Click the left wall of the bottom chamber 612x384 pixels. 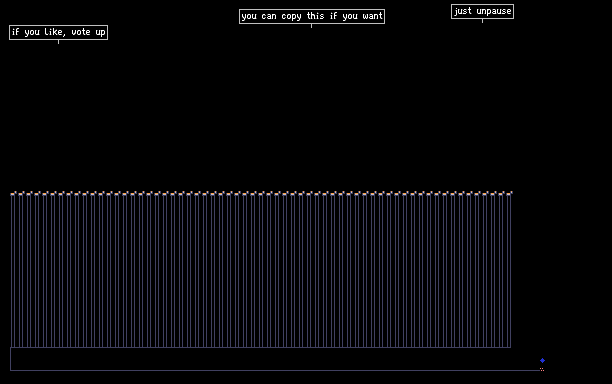tap(11, 359)
